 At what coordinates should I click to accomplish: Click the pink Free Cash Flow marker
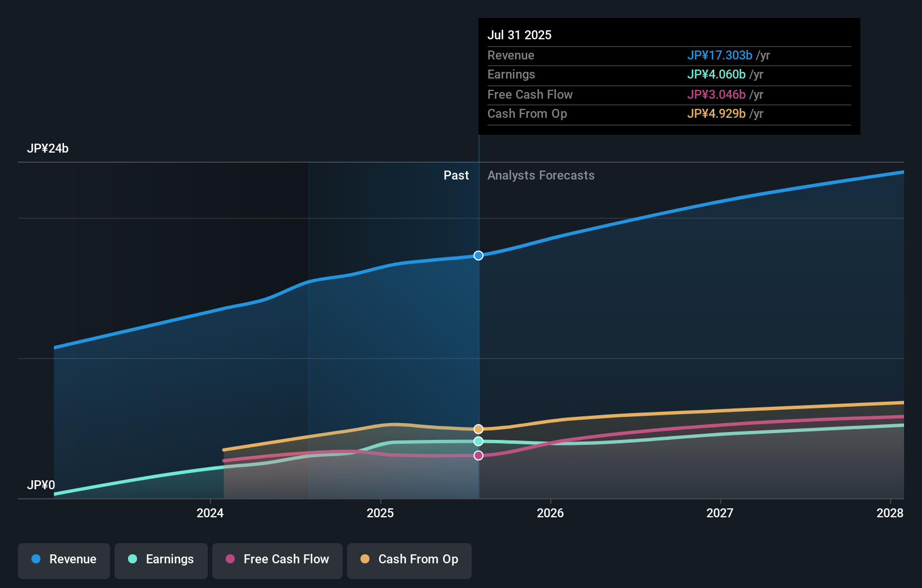(478, 455)
